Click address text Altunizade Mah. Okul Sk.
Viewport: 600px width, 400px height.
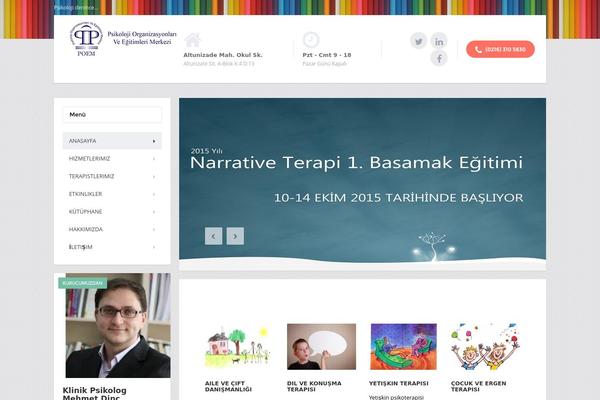point(223,55)
